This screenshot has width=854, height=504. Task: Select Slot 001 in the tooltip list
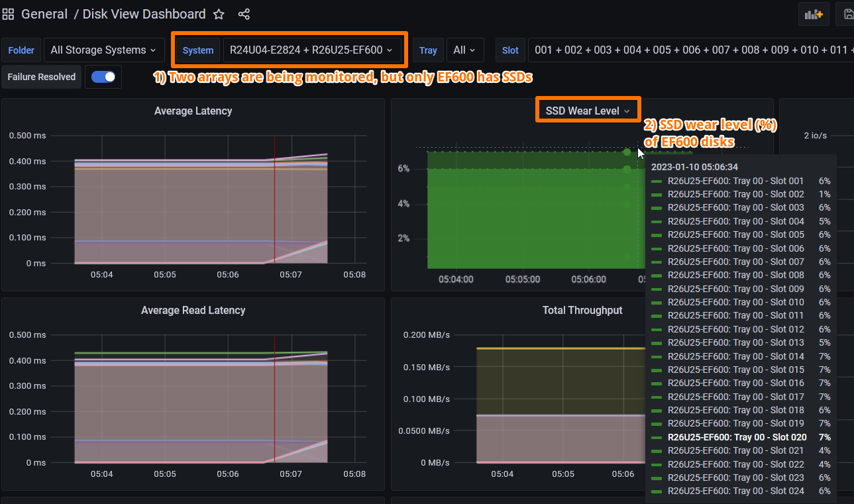coord(741,181)
